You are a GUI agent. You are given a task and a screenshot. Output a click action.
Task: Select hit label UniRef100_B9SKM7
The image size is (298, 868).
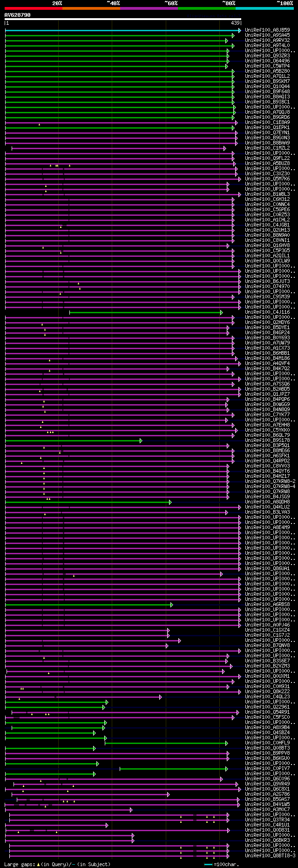[267, 82]
